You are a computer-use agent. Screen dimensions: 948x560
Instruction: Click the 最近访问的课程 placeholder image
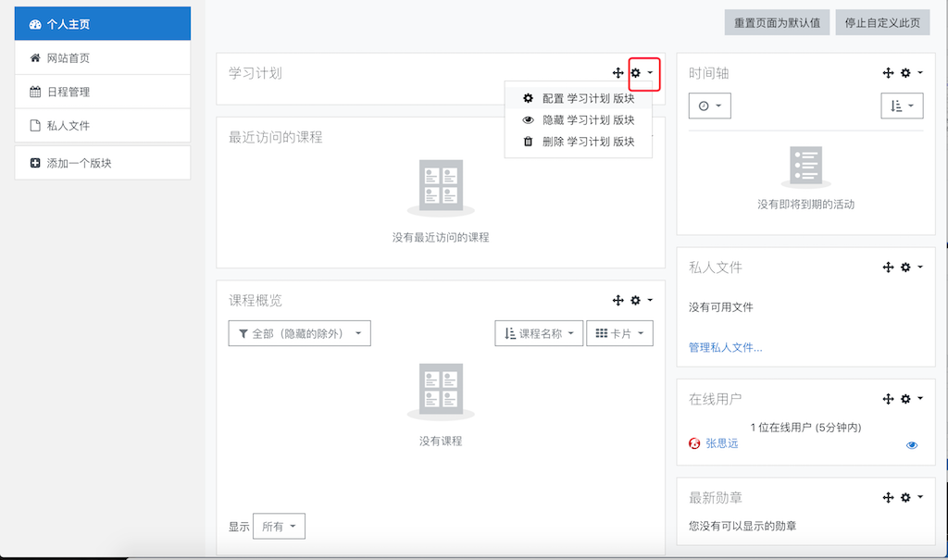[x=441, y=188]
